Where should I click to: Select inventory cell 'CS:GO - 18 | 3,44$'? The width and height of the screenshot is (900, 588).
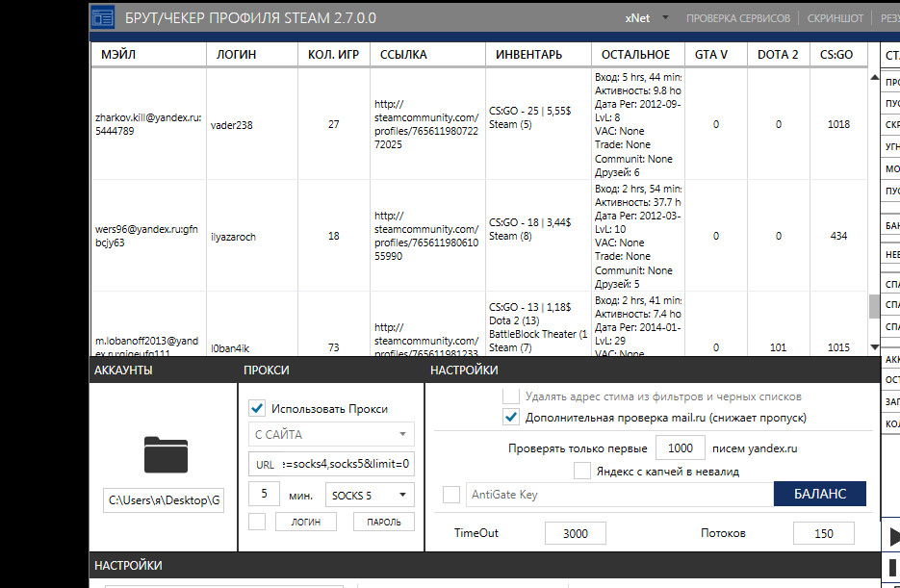(538, 236)
